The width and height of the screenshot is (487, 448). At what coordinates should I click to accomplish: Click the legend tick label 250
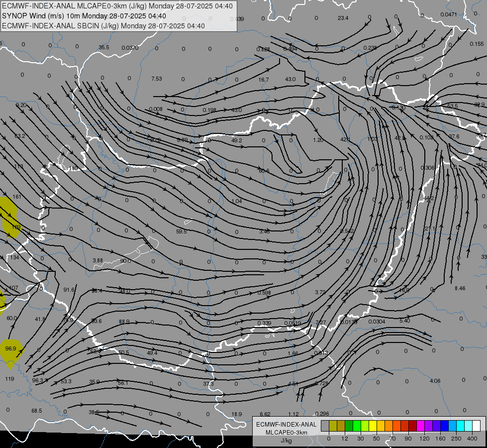(456, 439)
